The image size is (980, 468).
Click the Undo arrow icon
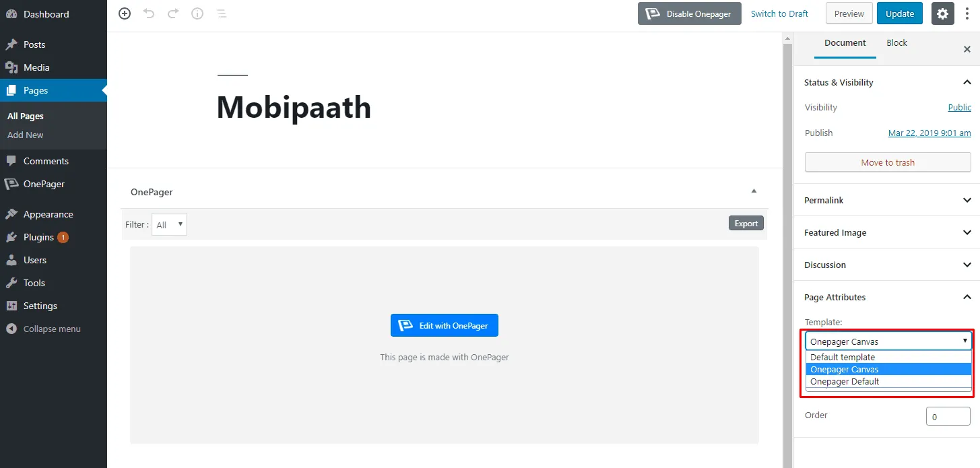[x=149, y=13]
